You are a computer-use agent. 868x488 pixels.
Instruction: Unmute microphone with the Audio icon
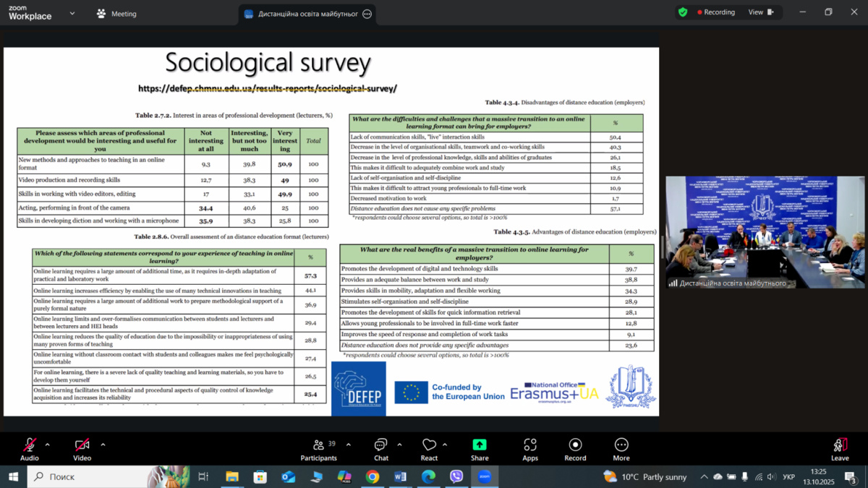click(30, 445)
